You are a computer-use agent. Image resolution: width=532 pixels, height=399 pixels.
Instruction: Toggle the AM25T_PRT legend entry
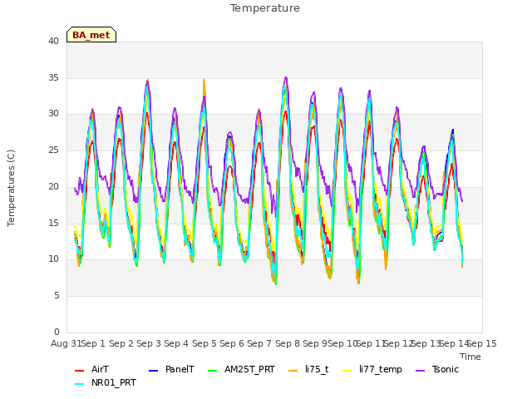coord(241,369)
